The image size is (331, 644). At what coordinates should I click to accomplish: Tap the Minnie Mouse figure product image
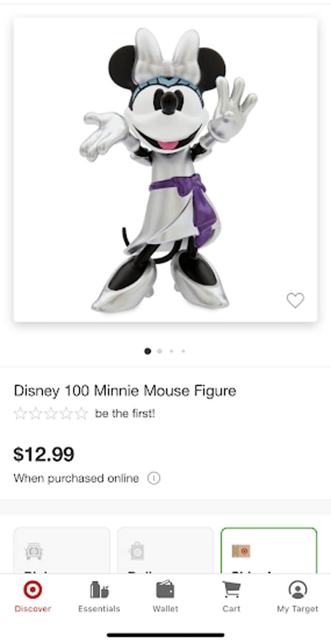click(x=165, y=170)
